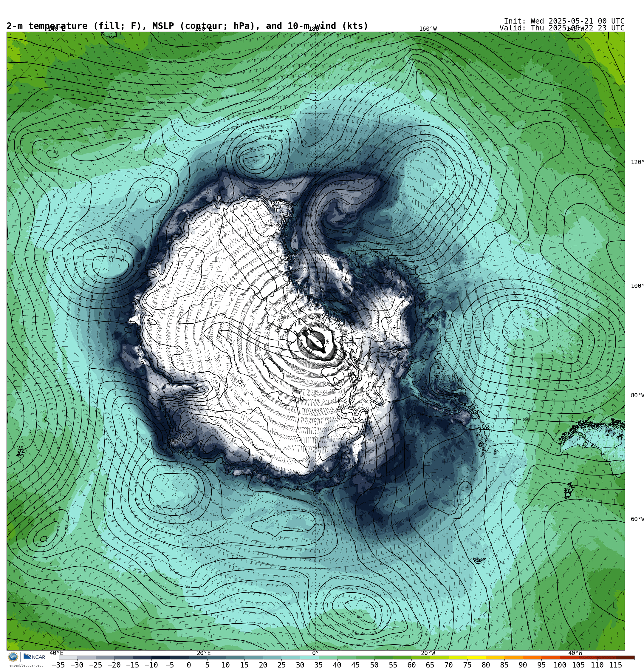Click the dark green swatch between 50 and 55

[384, 657]
